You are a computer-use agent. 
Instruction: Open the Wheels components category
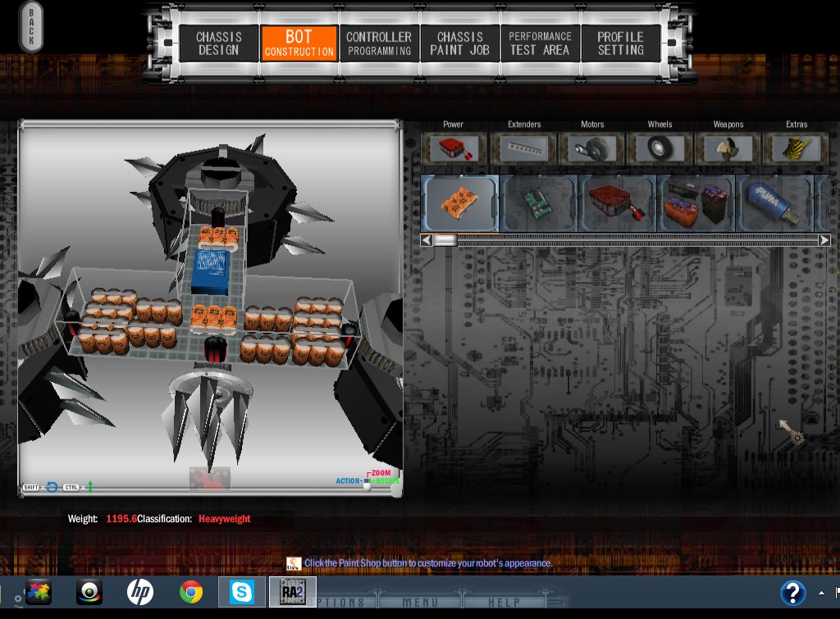pos(660,148)
